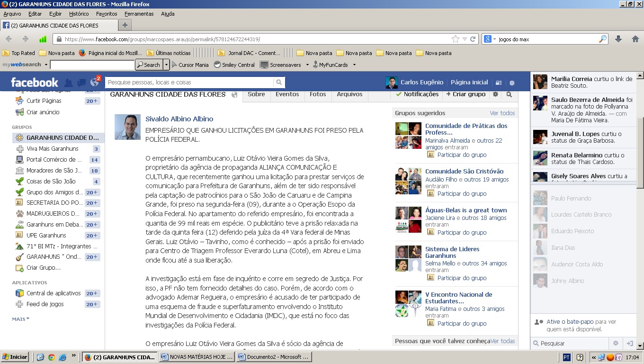Click Ative o bate-papo link

[570, 322]
